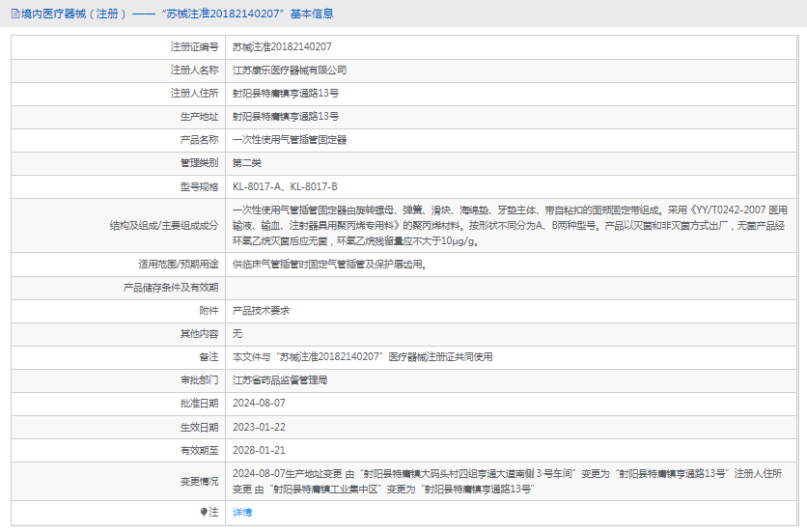Select expiry date 2028-01-21
The height and width of the screenshot is (532, 807).
point(259,450)
